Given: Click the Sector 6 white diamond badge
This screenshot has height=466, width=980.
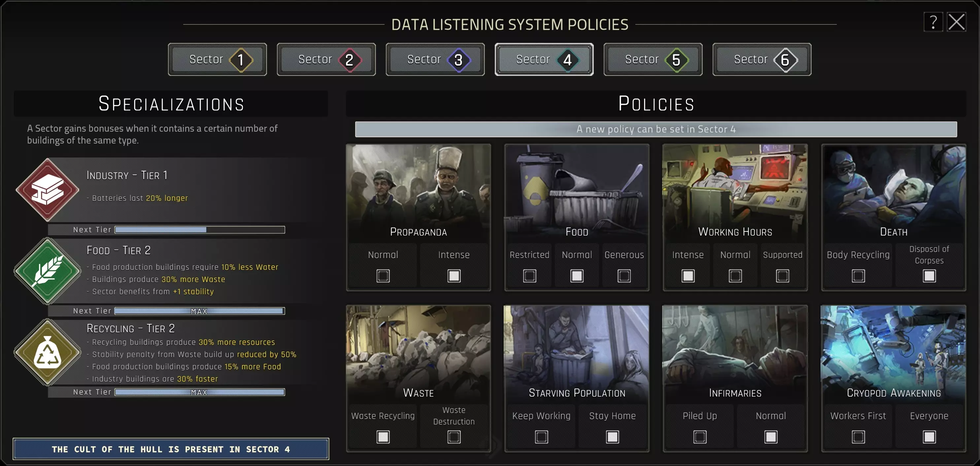Looking at the screenshot, I should [x=785, y=60].
